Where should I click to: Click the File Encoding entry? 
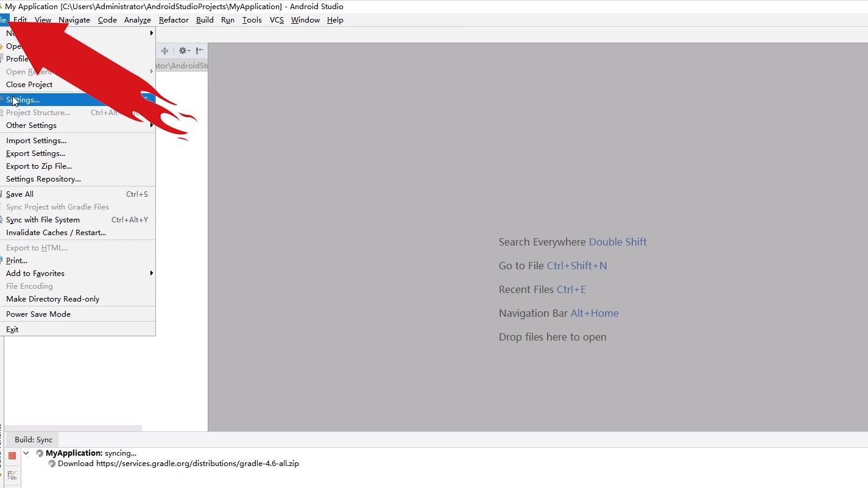click(x=78, y=286)
